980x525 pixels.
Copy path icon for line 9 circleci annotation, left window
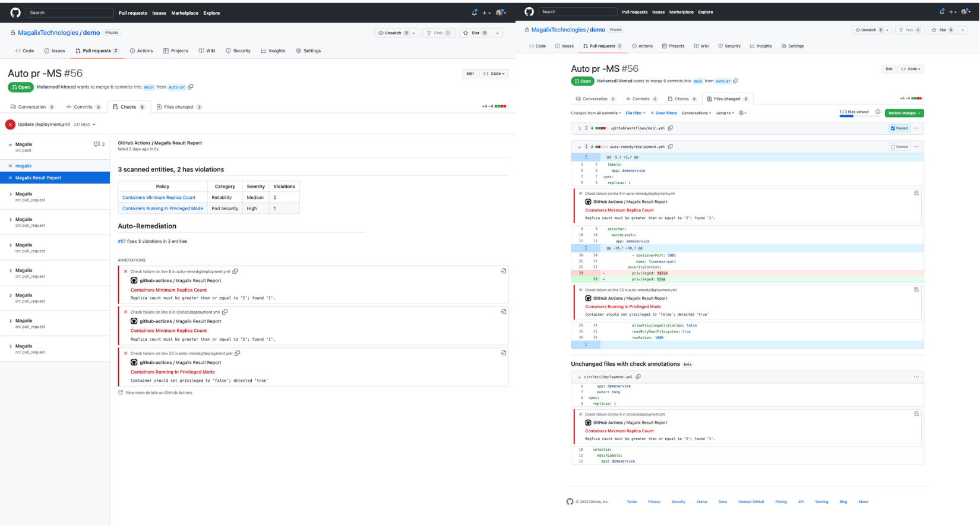pos(225,312)
